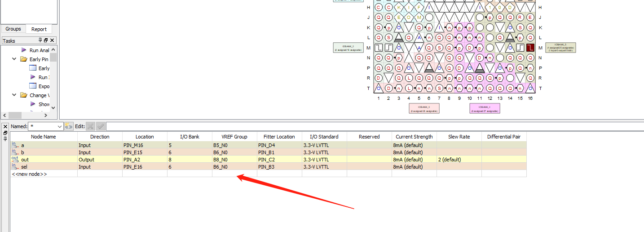This screenshot has height=232, width=644.
Task: Select clock pin M15 in package view
Action: (x=520, y=48)
